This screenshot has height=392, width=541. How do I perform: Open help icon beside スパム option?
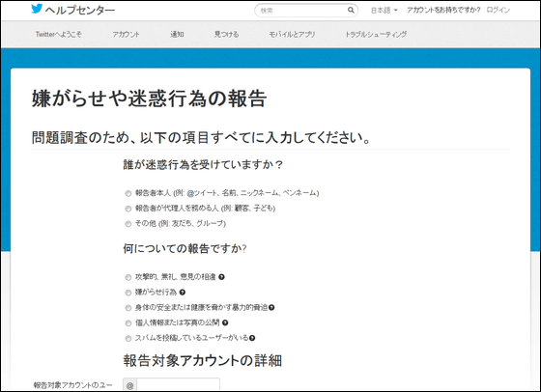point(252,338)
